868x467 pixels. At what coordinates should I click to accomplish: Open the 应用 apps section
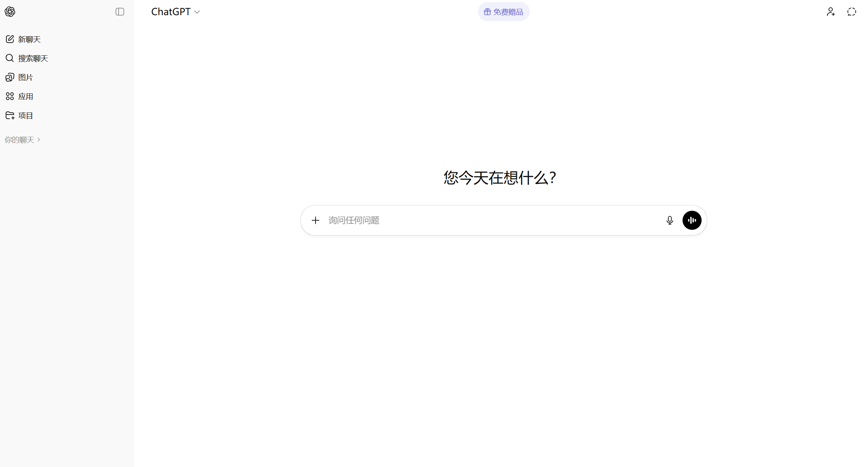click(x=25, y=96)
